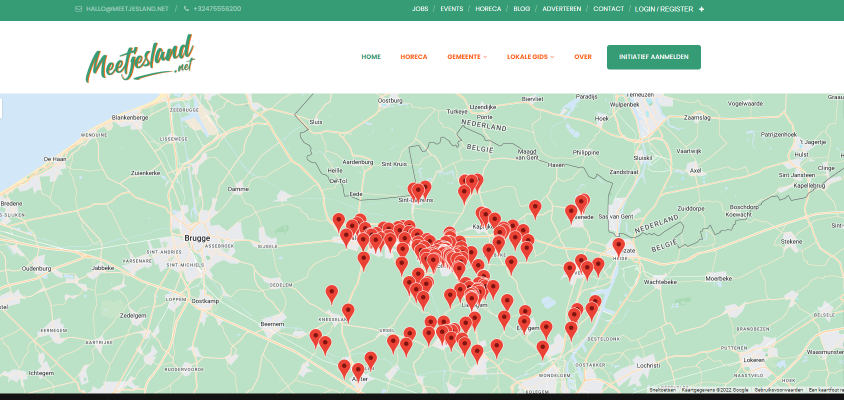
Task: Select the map pin on the Knesselare label
Action: point(348,312)
